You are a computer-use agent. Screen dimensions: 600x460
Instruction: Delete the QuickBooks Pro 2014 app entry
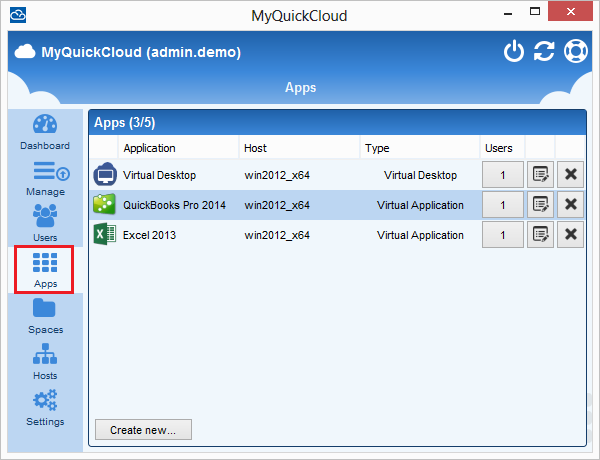pyautogui.click(x=571, y=204)
